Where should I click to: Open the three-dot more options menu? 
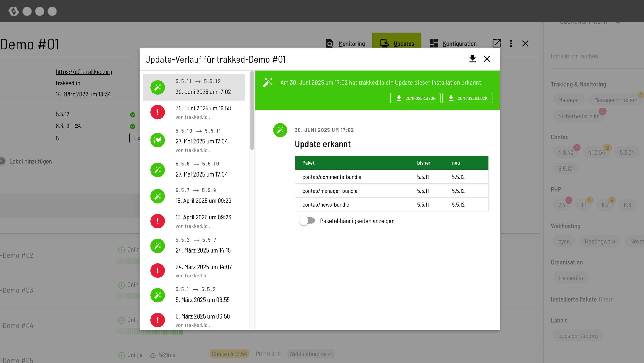[x=511, y=44]
